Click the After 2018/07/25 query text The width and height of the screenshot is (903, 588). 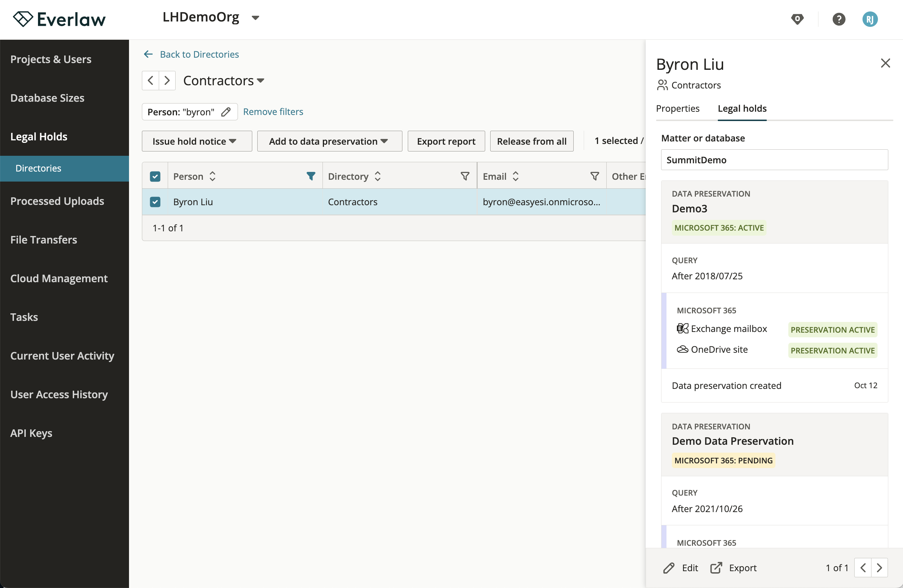pyautogui.click(x=707, y=276)
